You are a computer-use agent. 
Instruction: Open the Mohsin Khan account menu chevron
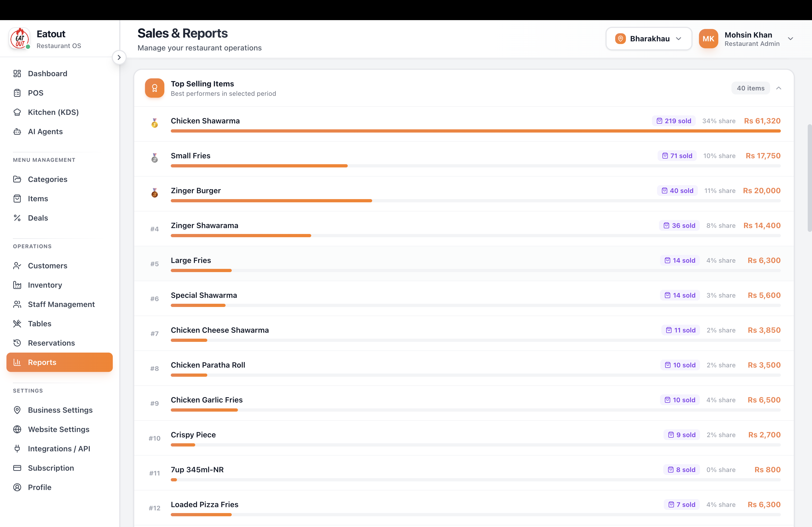(790, 39)
